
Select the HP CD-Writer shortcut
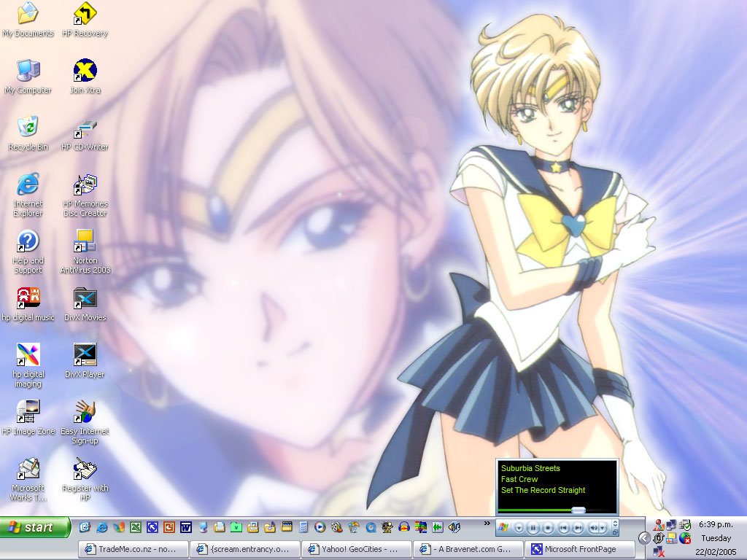coord(85,133)
